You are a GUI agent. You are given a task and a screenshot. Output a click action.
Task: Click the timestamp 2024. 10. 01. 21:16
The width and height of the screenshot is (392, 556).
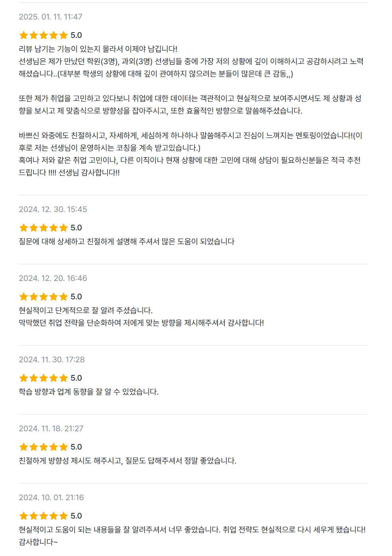pos(51,497)
